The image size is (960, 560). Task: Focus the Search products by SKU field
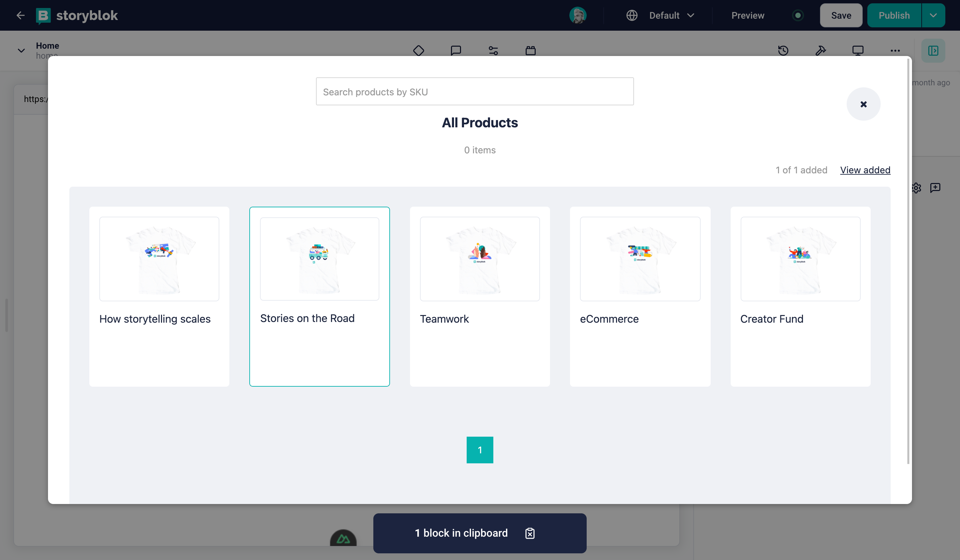pos(475,91)
